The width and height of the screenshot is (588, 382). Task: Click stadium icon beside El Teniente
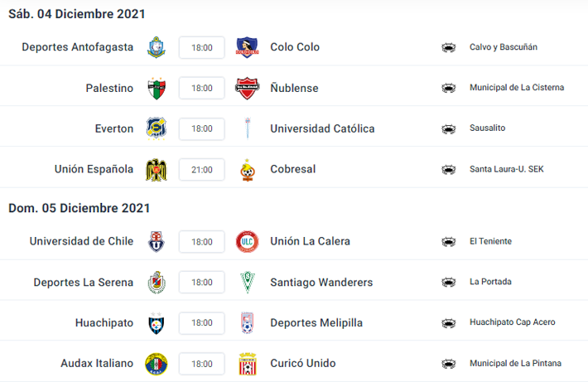449,241
